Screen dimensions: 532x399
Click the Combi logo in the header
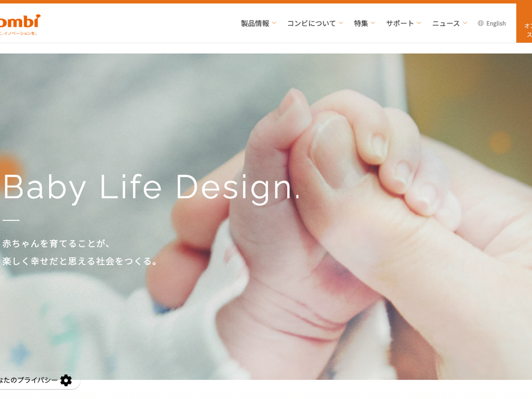(20, 20)
